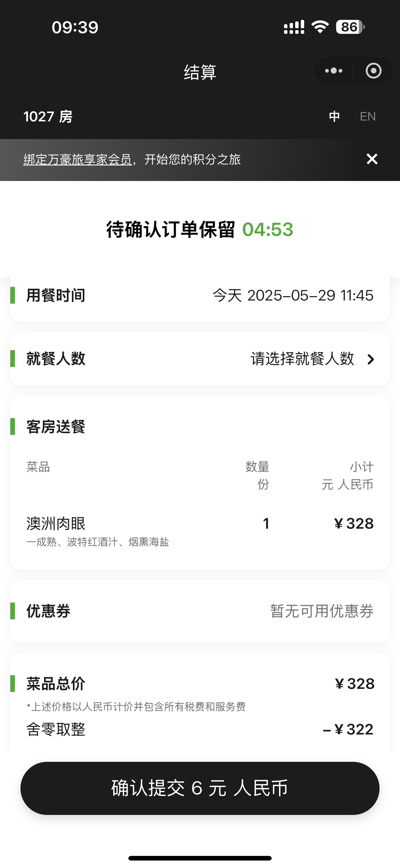The image size is (400, 868).
Task: Expand the 请选择就餐人数 chevron arrow
Action: click(x=371, y=359)
